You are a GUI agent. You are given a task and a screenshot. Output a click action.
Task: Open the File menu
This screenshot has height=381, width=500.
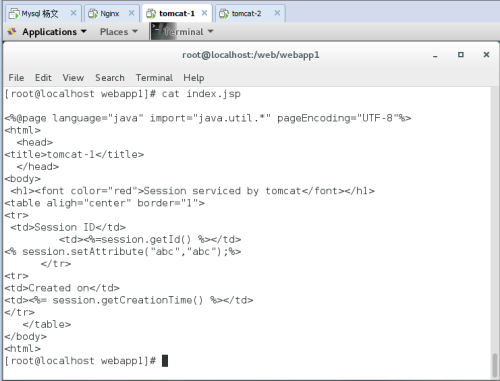pos(16,78)
